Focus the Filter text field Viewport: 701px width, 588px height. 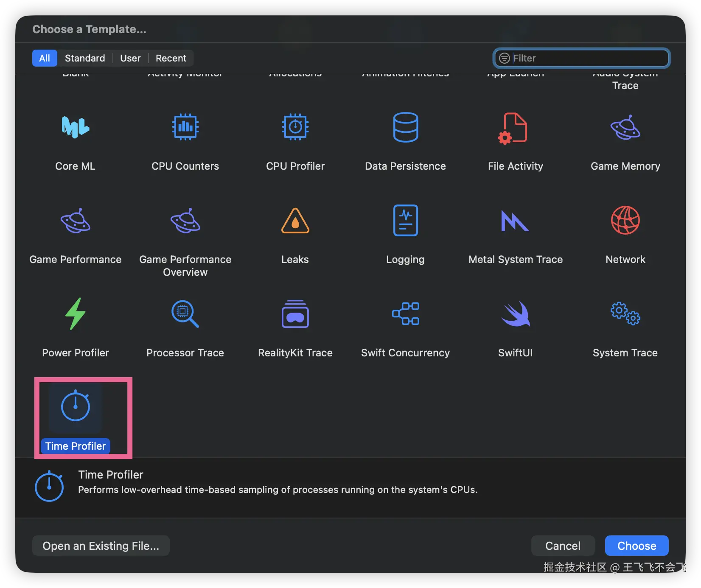tap(582, 58)
